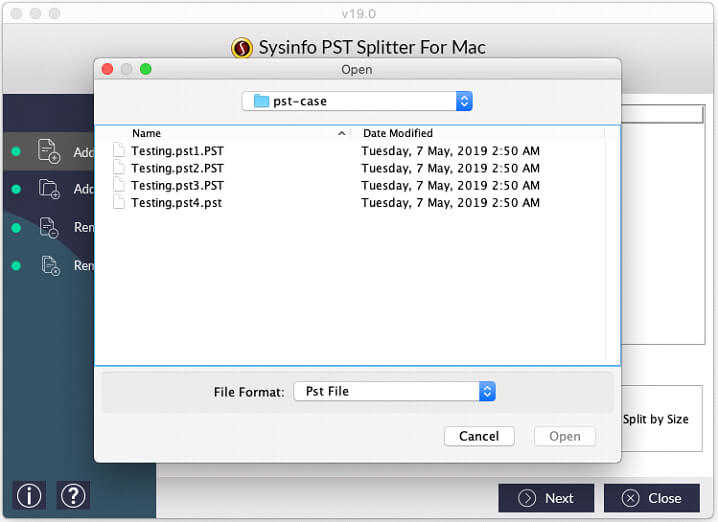Open the info icon at bottom left
The image size is (718, 522).
click(x=27, y=495)
